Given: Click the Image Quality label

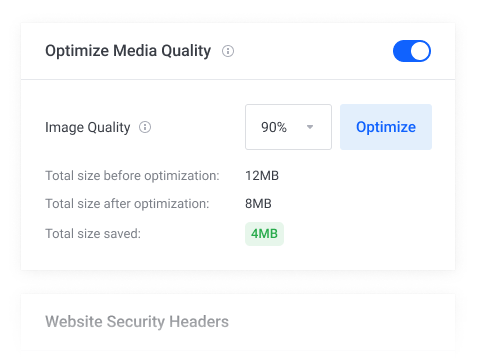Looking at the screenshot, I should 88,127.
